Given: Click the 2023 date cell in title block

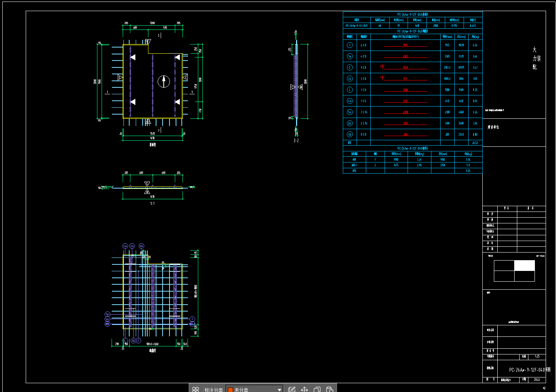Looking at the screenshot, I should pyautogui.click(x=537, y=380).
